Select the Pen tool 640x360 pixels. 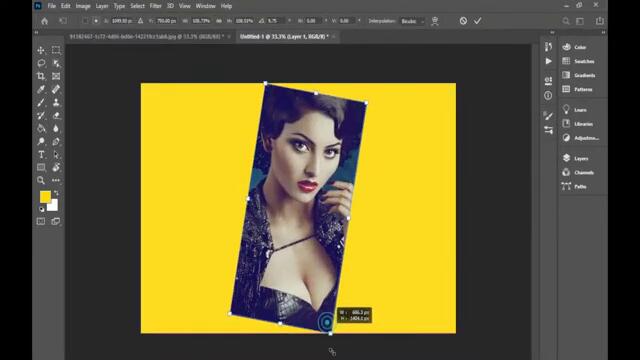56,142
